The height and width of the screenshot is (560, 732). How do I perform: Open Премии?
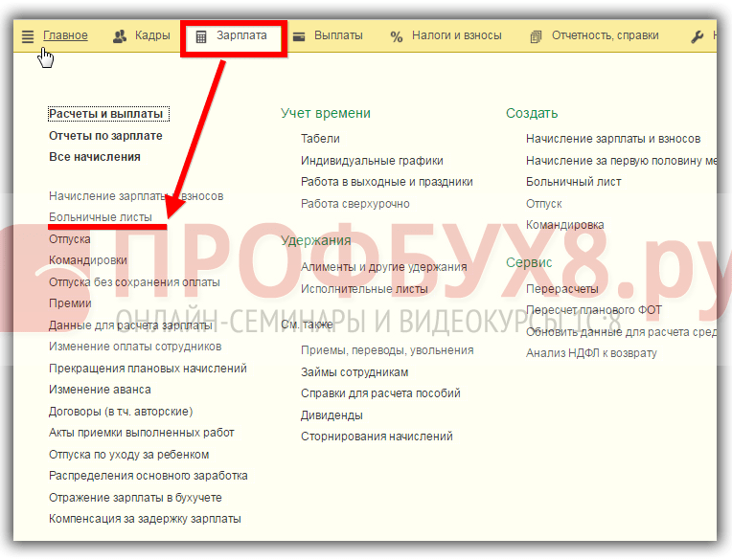(x=70, y=303)
